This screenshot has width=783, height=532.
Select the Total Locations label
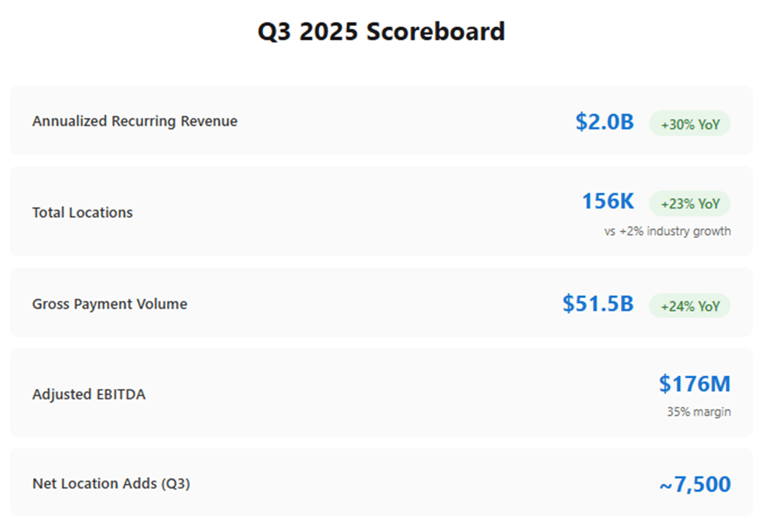83,212
